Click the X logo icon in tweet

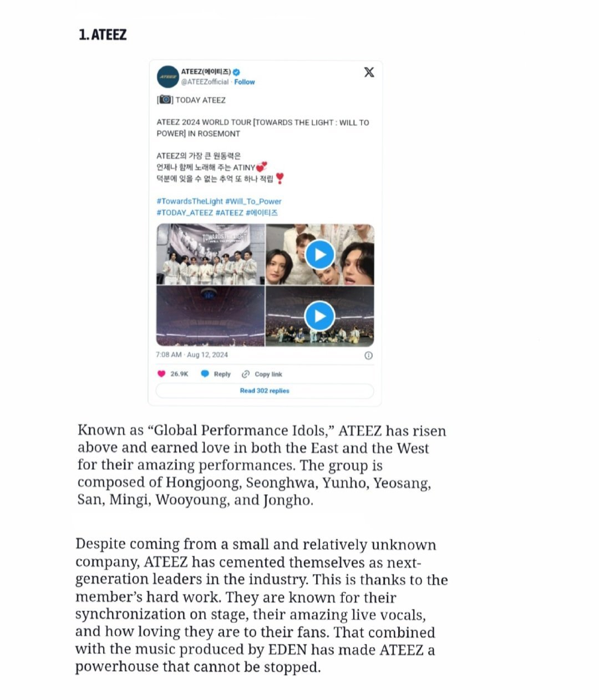click(369, 72)
